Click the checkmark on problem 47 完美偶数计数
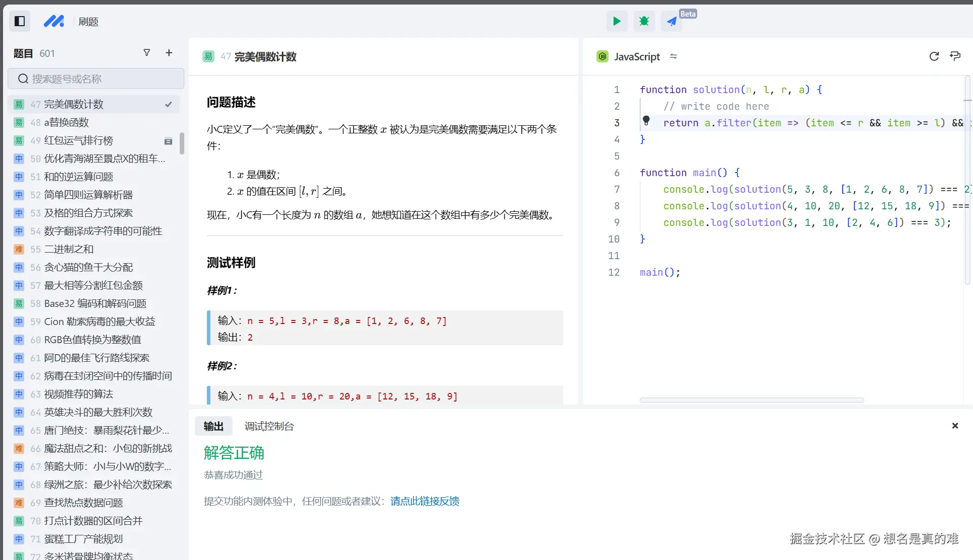This screenshot has width=973, height=560. pyautogui.click(x=168, y=104)
